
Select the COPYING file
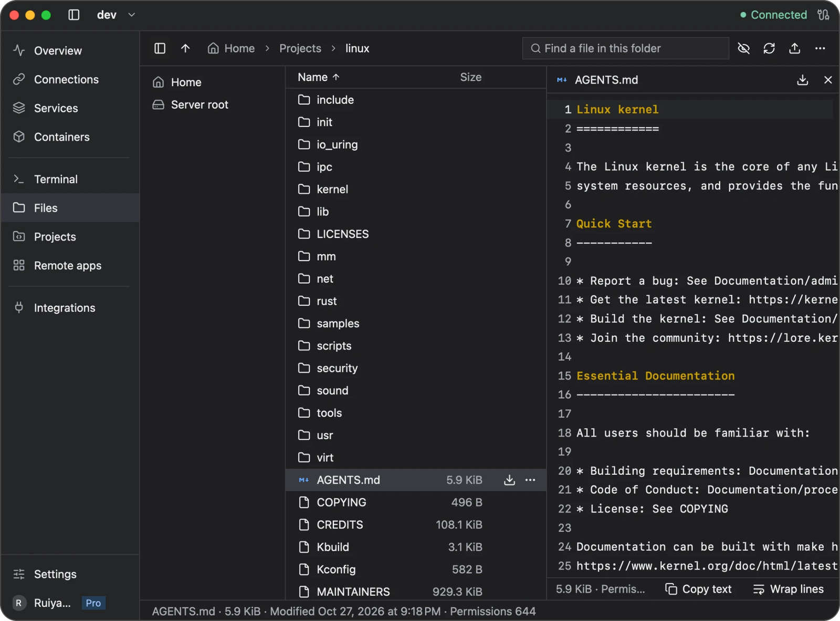[416, 502]
